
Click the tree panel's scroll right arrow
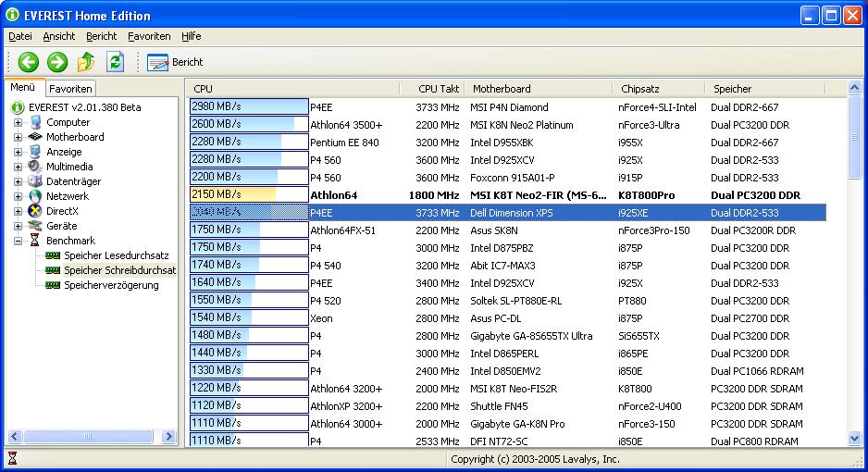click(x=168, y=437)
